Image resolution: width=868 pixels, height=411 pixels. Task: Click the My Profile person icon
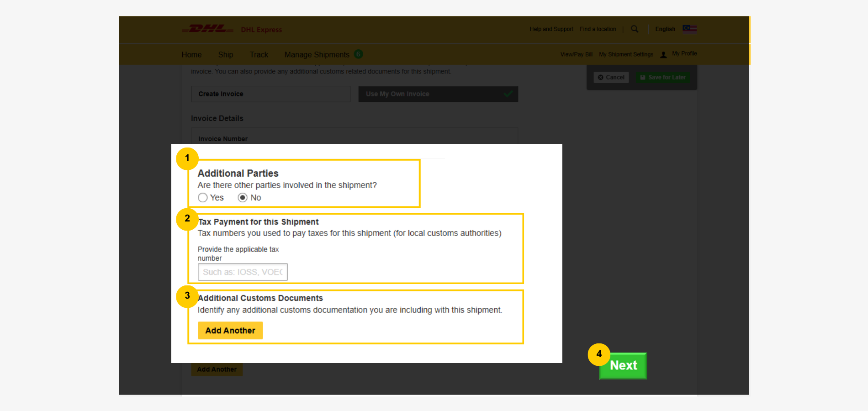(x=663, y=55)
